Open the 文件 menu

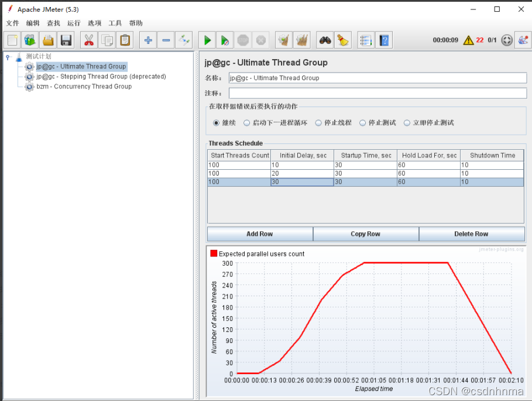12,23
